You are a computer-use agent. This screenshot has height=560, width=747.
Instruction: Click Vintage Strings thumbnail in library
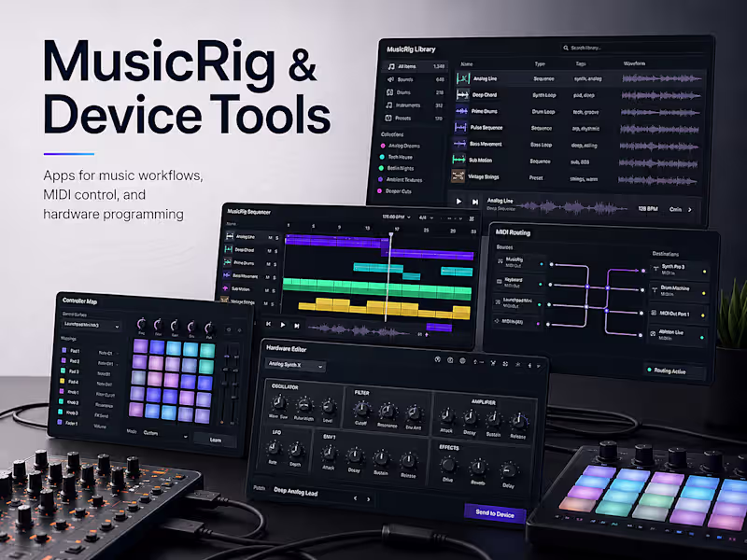458,176
